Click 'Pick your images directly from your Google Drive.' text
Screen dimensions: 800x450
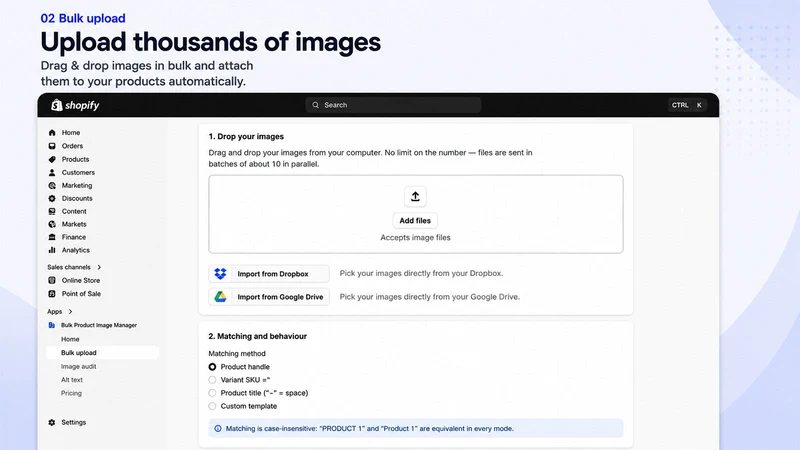[x=430, y=297]
